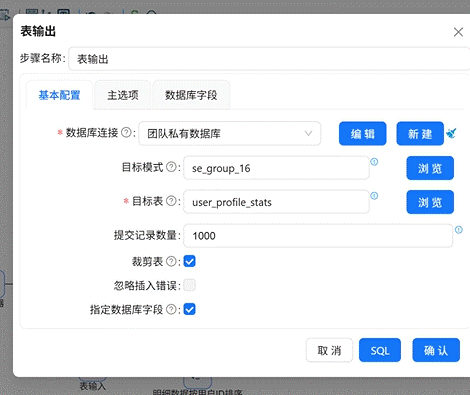Click the 新建 button
The image size is (470, 395).
(x=420, y=134)
